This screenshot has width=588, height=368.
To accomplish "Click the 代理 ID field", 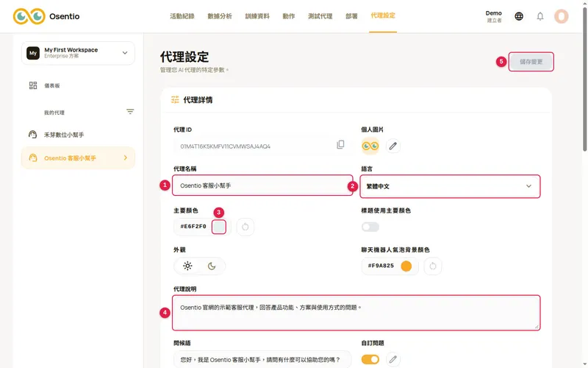I will 262,146.
